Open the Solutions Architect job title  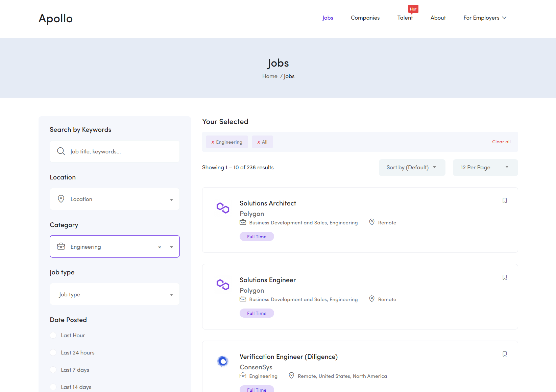coord(268,203)
